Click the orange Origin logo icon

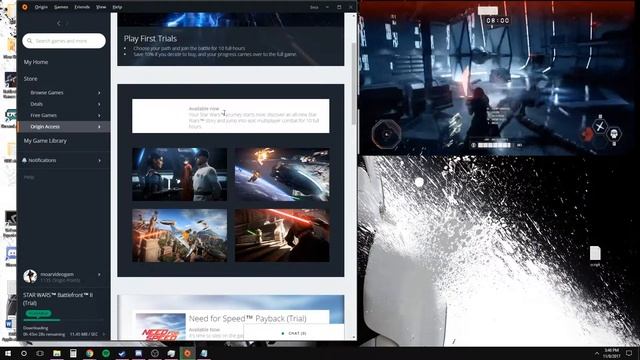25,7
